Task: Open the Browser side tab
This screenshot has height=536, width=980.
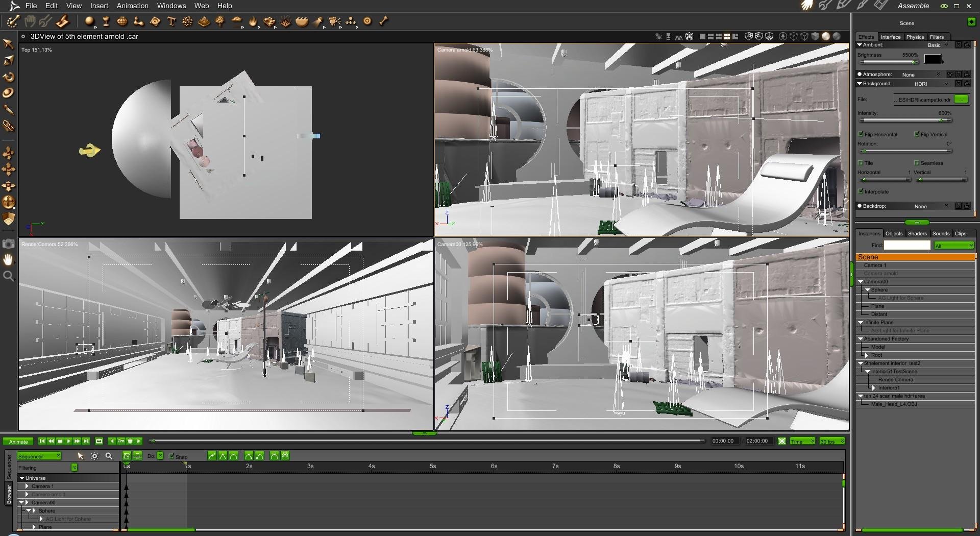Action: (x=9, y=493)
